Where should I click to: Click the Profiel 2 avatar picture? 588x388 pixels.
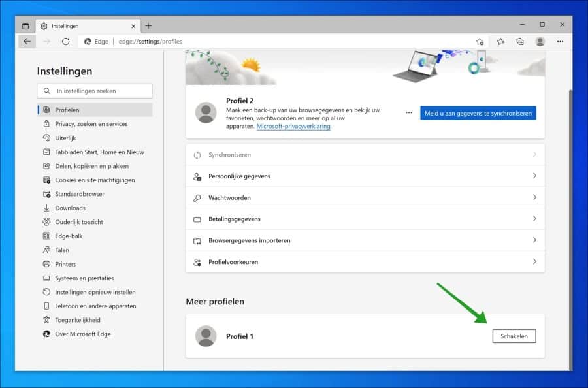[206, 112]
